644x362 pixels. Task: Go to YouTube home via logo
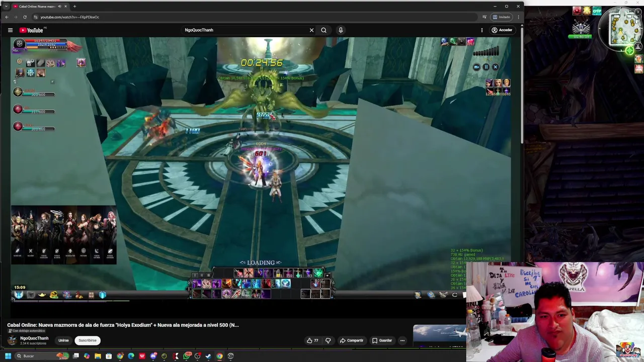point(31,30)
